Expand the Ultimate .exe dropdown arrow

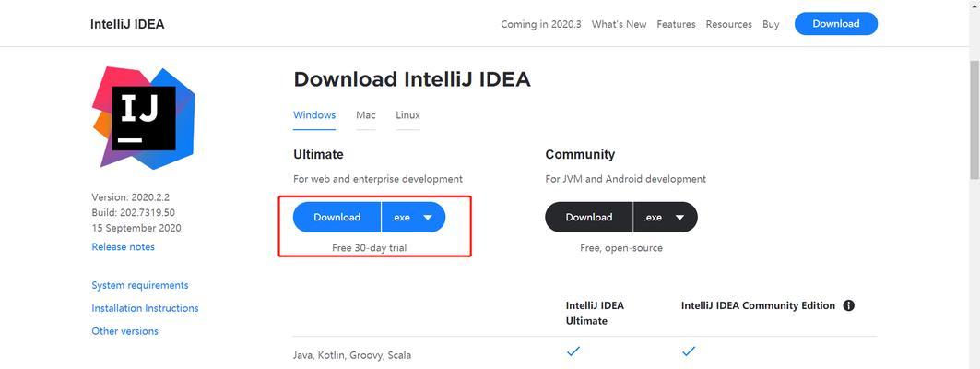click(428, 218)
